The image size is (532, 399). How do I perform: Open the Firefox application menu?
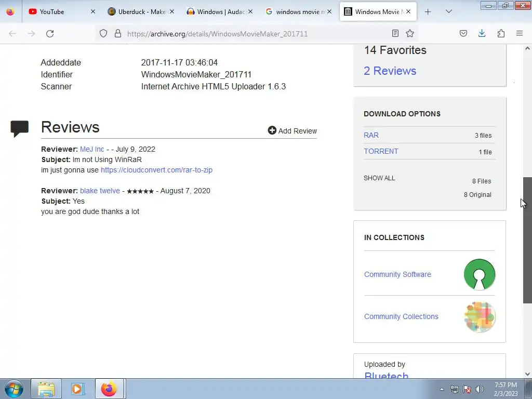click(520, 33)
